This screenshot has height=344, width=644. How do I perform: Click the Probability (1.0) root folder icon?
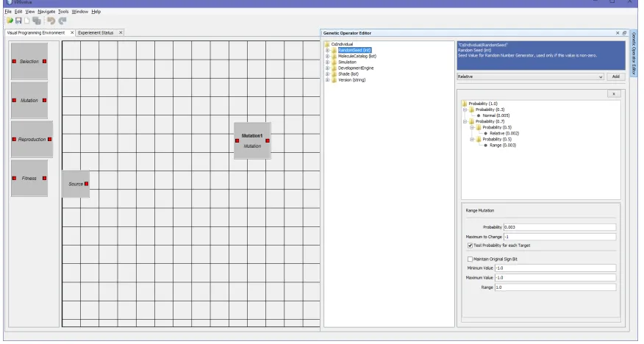coord(465,104)
